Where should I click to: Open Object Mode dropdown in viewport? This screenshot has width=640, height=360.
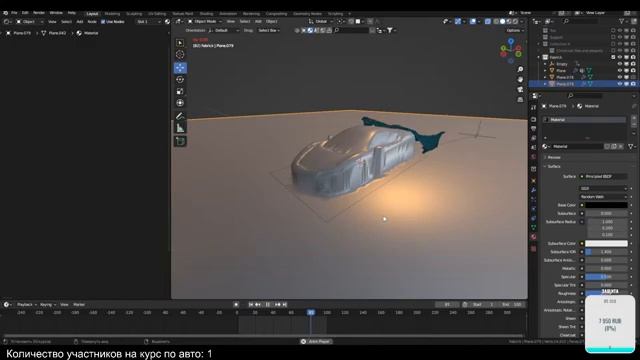(204, 21)
